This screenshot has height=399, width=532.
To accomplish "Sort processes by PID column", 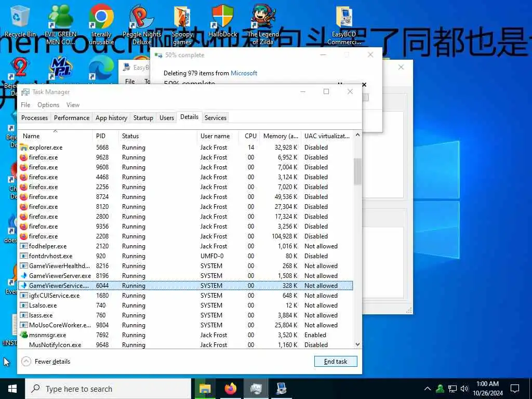I will [x=105, y=136].
